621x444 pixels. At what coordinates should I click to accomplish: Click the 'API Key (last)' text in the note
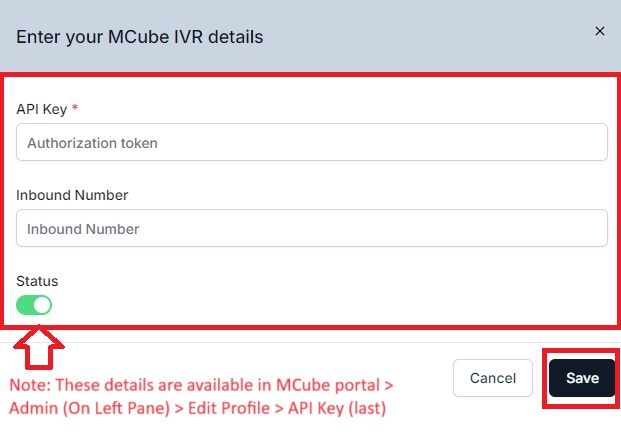click(337, 408)
